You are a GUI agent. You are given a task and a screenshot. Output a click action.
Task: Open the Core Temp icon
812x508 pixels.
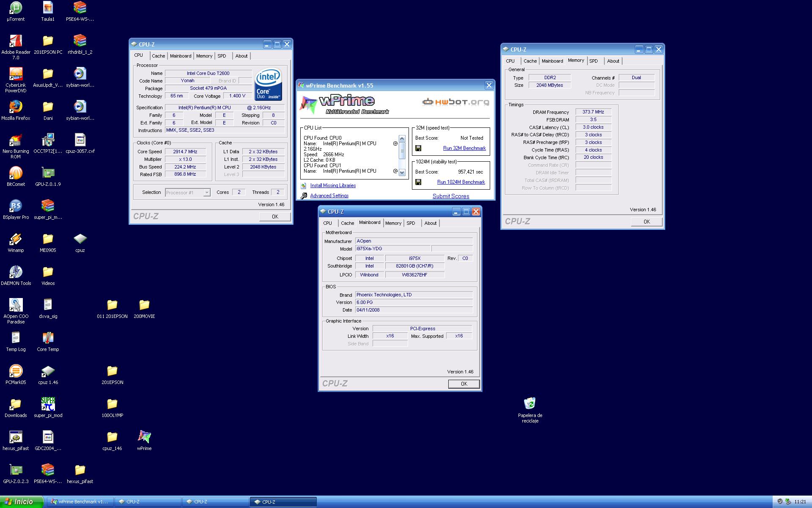48,342
